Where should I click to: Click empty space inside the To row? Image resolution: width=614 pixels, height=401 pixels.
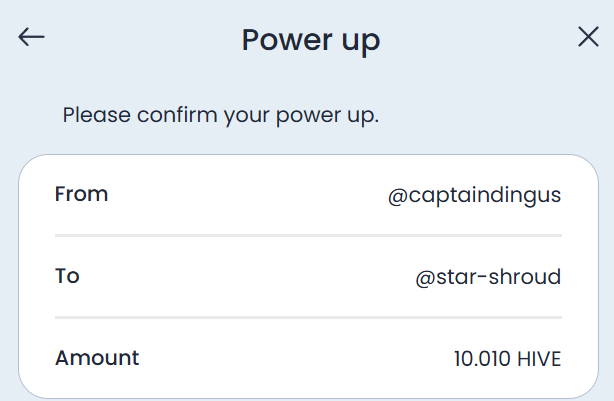click(x=247, y=276)
